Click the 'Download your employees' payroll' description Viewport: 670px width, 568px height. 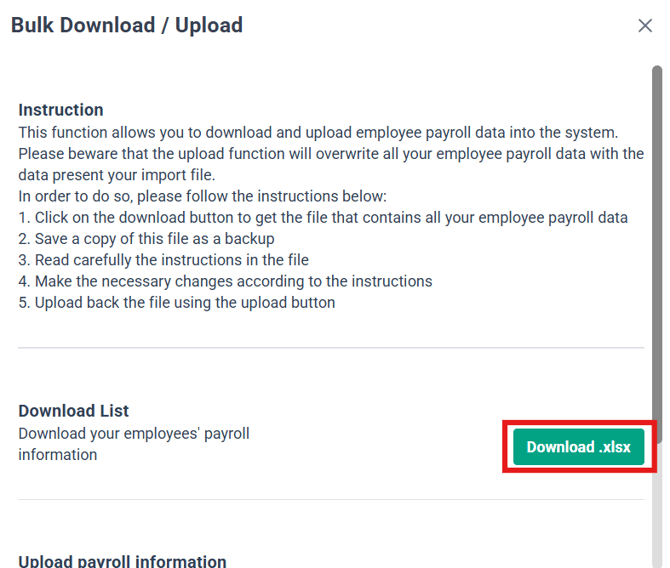point(134,433)
